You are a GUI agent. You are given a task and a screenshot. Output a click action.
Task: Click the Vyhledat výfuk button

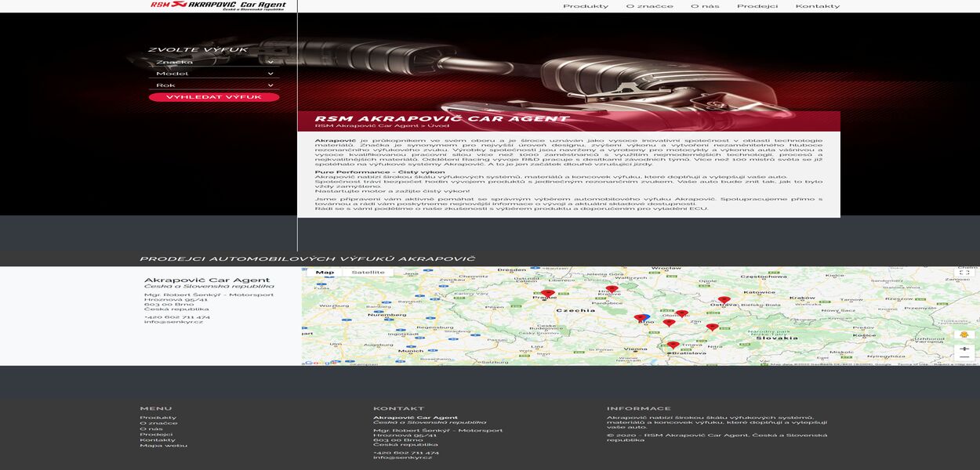point(214,97)
